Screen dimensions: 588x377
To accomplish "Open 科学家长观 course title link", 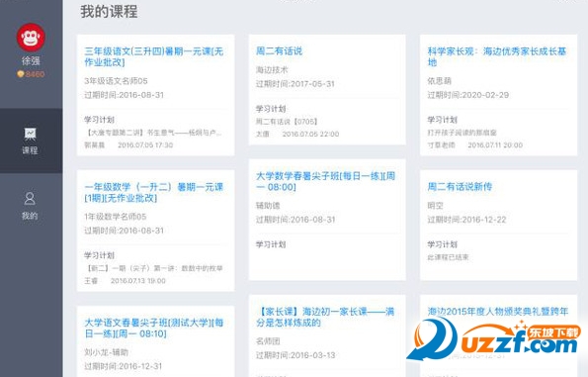I will coord(497,56).
